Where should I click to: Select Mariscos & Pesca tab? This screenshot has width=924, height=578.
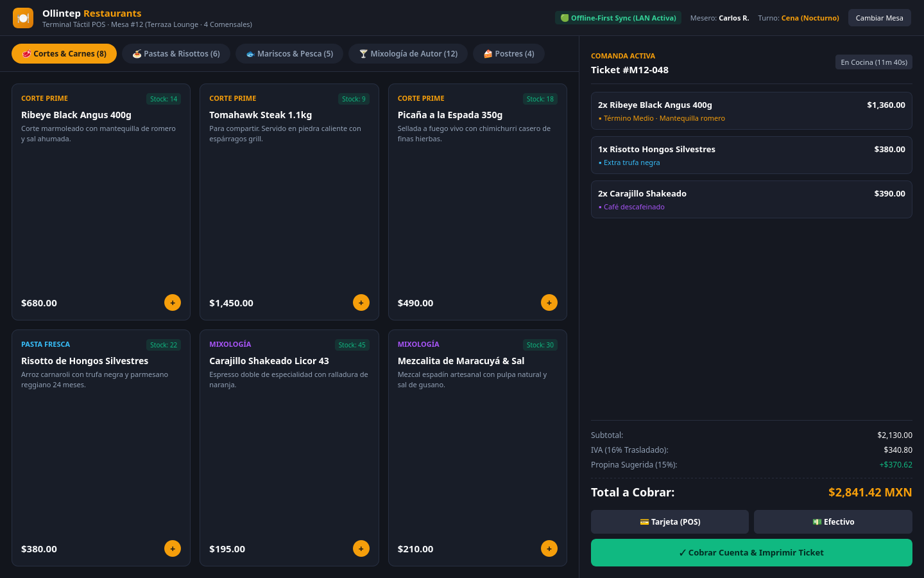pyautogui.click(x=289, y=54)
